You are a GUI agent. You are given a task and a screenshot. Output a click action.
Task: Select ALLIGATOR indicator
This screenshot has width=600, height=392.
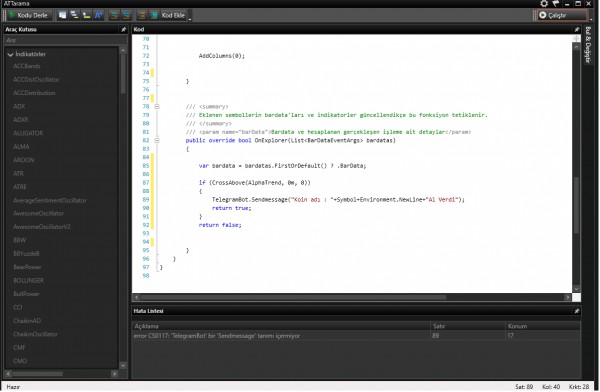tap(28, 133)
